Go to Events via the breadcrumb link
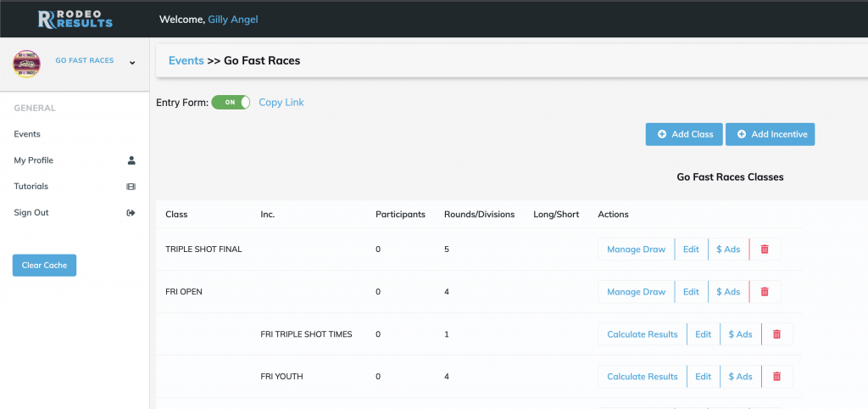Image resolution: width=868 pixels, height=409 pixels. tap(186, 60)
